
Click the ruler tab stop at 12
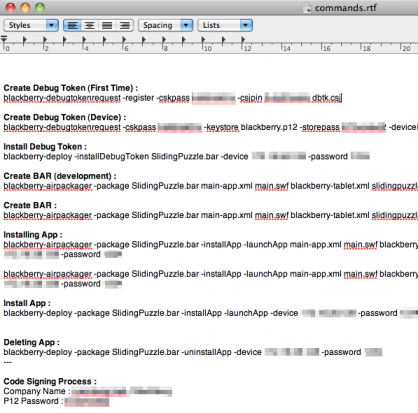pos(244,40)
